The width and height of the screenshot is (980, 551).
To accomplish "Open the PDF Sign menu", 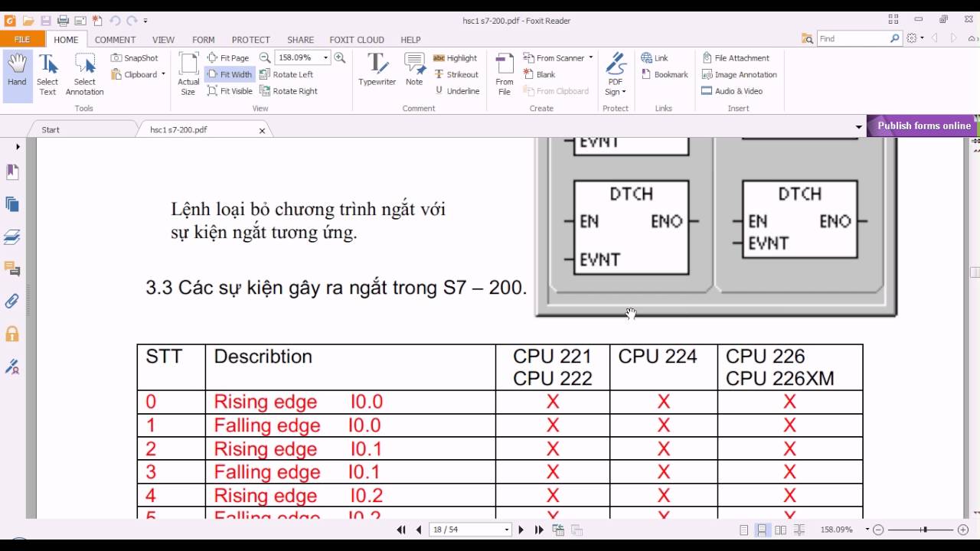I will coord(616,75).
